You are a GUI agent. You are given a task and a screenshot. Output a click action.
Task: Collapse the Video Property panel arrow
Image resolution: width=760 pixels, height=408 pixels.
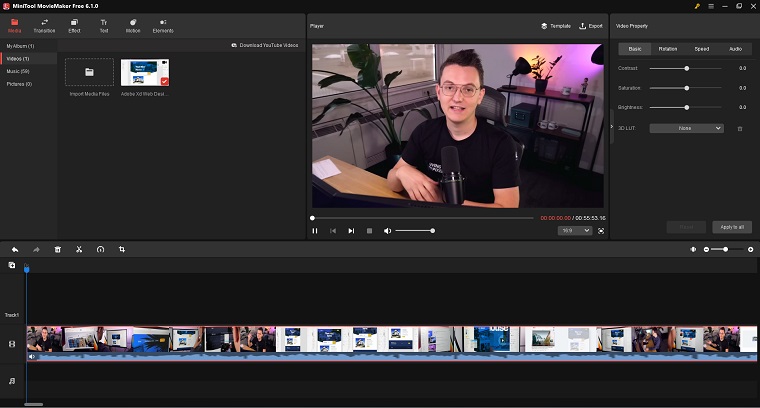(x=612, y=126)
